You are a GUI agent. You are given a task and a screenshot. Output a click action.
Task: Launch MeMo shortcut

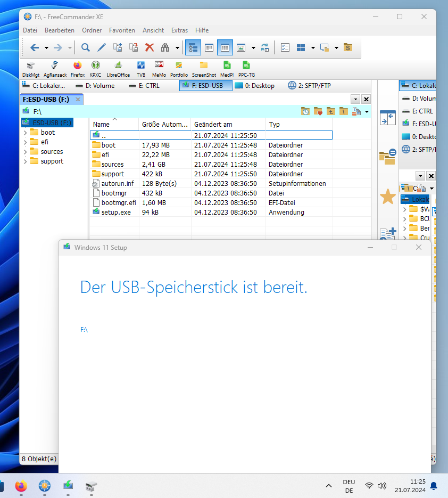pyautogui.click(x=159, y=69)
